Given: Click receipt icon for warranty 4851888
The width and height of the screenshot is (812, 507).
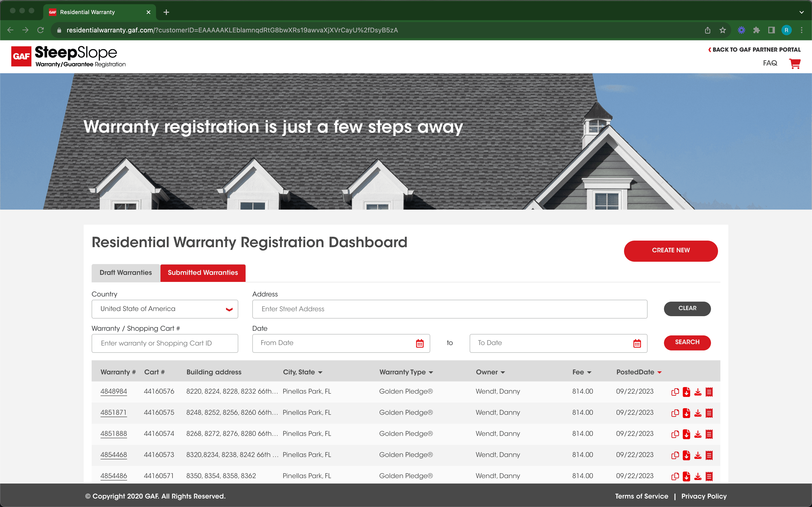Looking at the screenshot, I should [709, 434].
